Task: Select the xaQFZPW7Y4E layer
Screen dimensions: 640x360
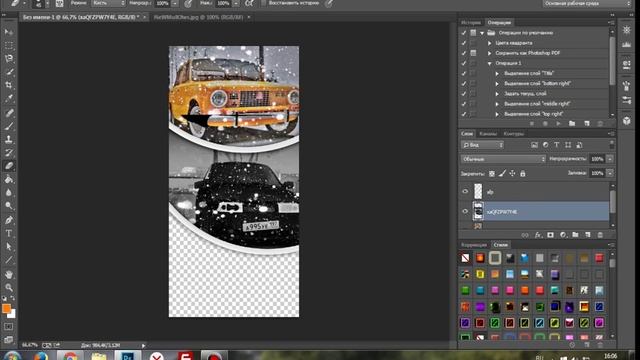Action: [x=541, y=211]
